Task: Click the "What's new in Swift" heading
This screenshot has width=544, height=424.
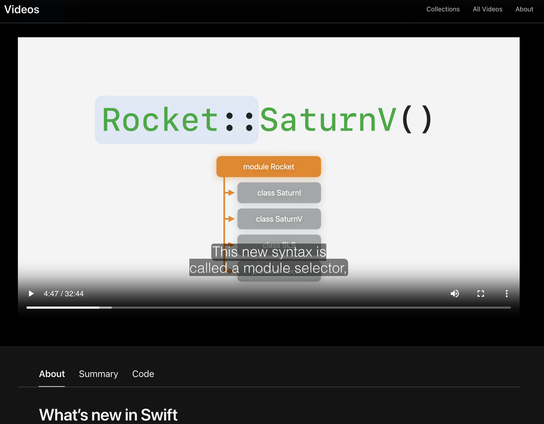Action: click(x=108, y=415)
